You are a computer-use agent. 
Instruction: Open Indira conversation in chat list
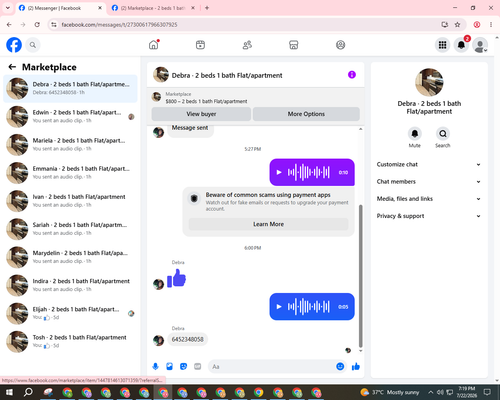[70, 285]
